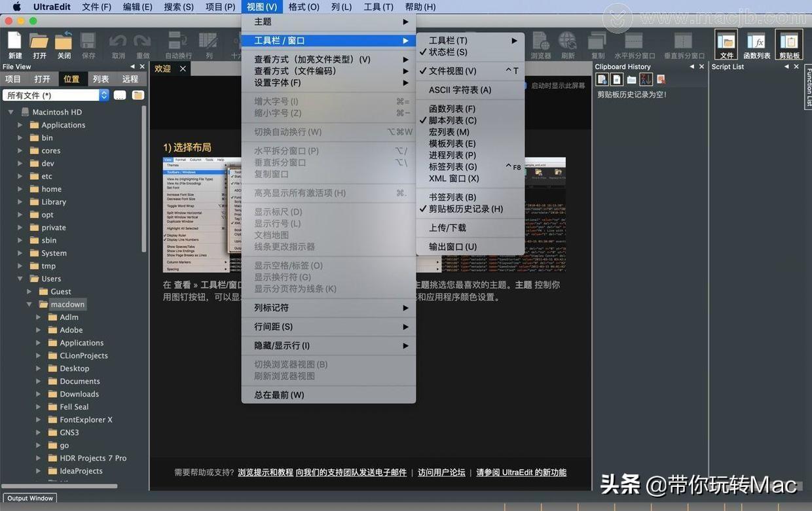Enable 函数列表 (F) in the submenu
This screenshot has width=812, height=511.
pos(470,109)
